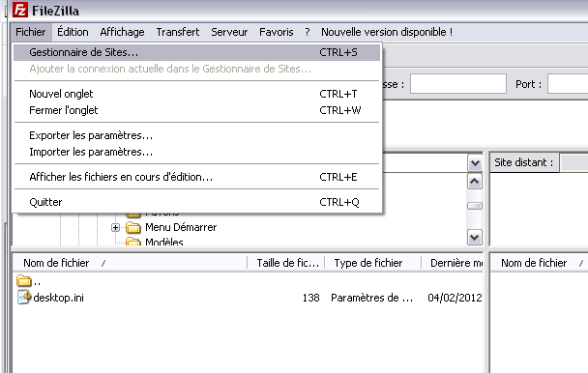
Task: Open the Fichier menu
Action: click(30, 32)
